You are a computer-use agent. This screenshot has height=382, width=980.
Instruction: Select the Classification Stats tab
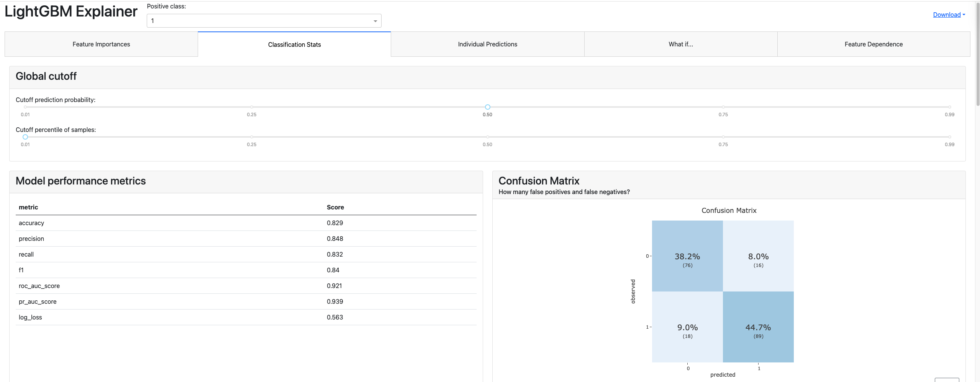[x=294, y=44]
